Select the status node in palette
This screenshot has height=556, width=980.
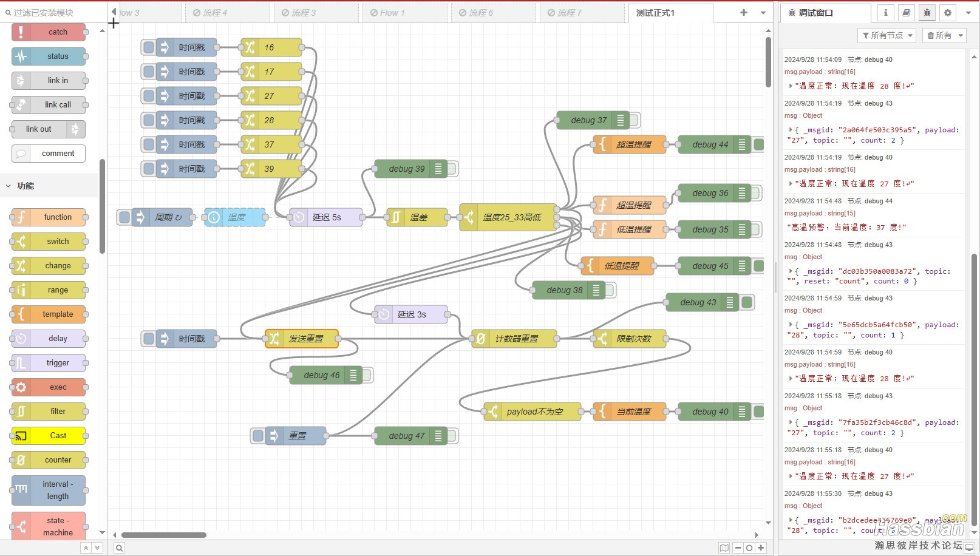49,56
